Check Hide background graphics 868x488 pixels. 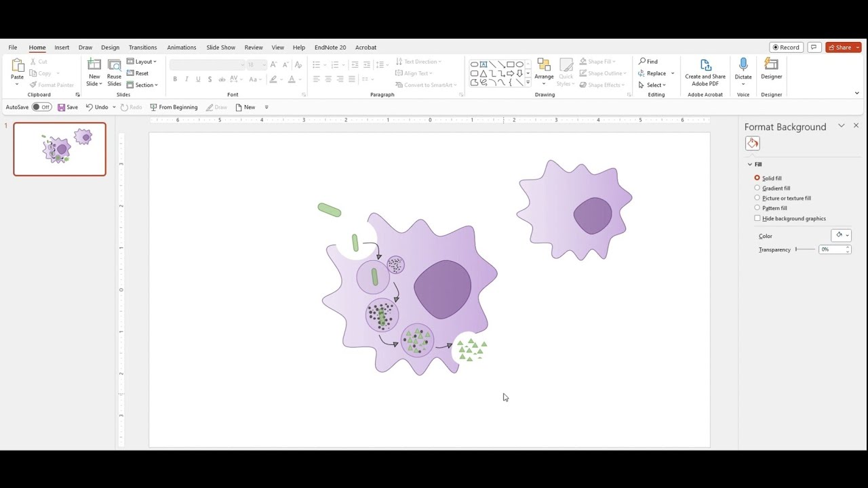[757, 218]
